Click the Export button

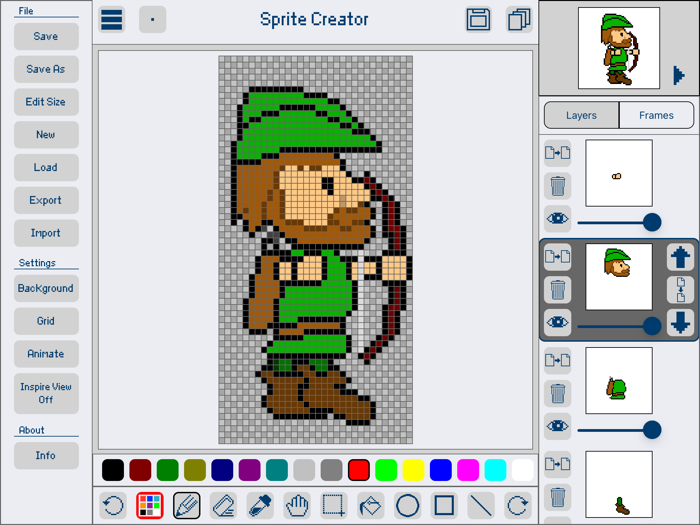coord(46,200)
